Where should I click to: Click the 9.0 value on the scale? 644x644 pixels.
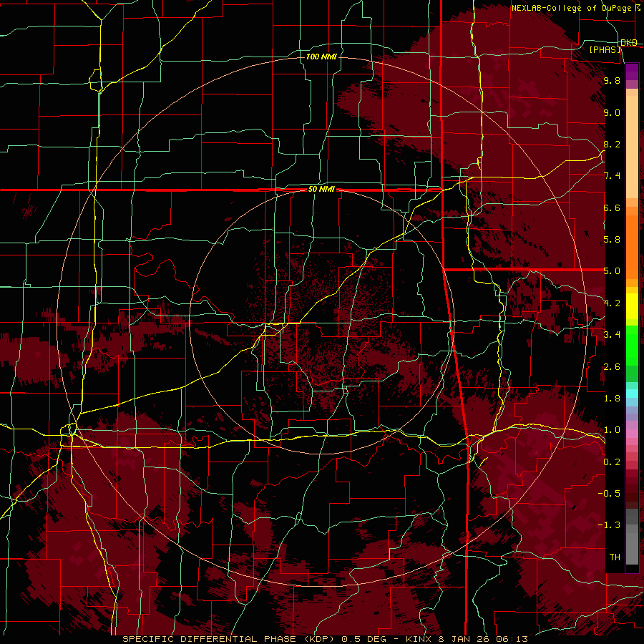pos(612,112)
